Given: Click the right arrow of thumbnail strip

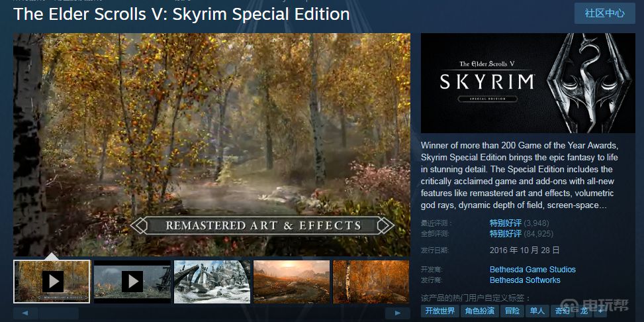Looking at the screenshot, I should (x=398, y=313).
